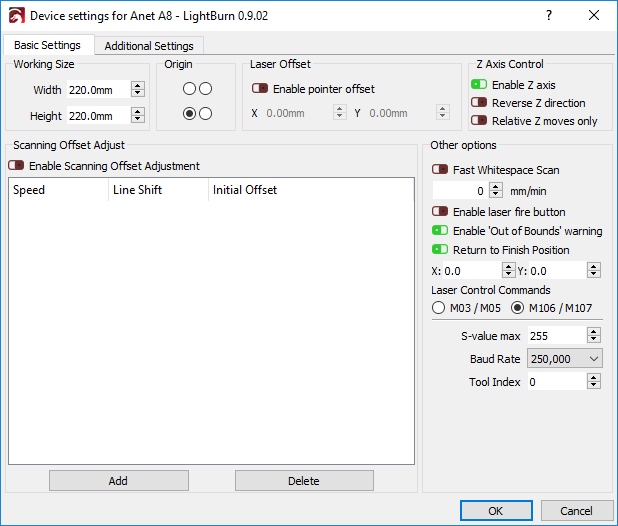
Task: Click the Add button
Action: (x=119, y=481)
